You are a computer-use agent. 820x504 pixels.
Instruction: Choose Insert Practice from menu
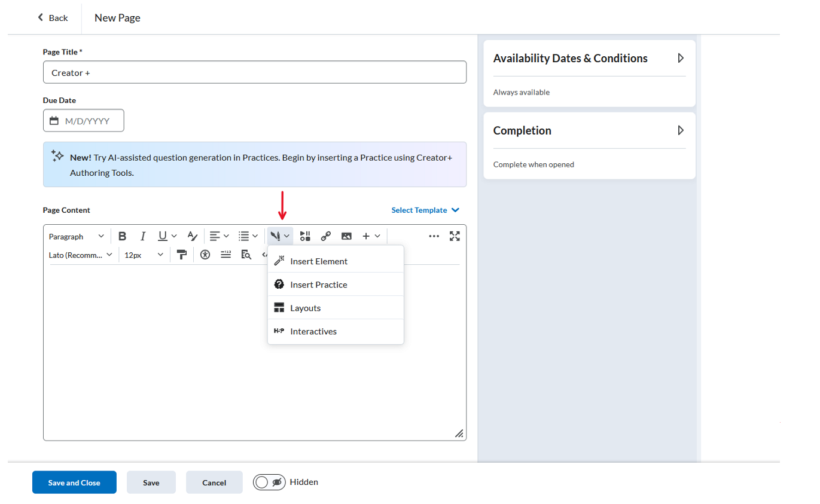[x=318, y=285]
